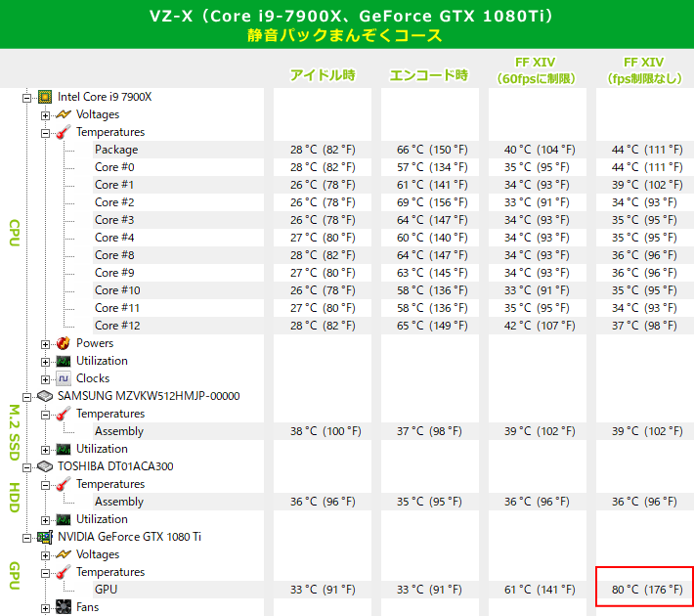Click the アイドル時 column header

point(323,75)
